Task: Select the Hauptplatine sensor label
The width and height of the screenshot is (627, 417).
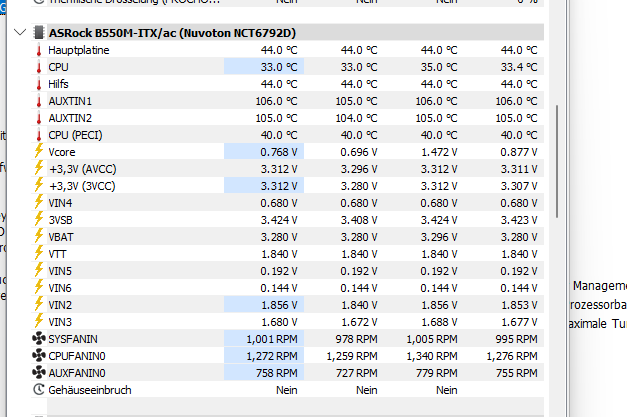Action: click(x=79, y=50)
